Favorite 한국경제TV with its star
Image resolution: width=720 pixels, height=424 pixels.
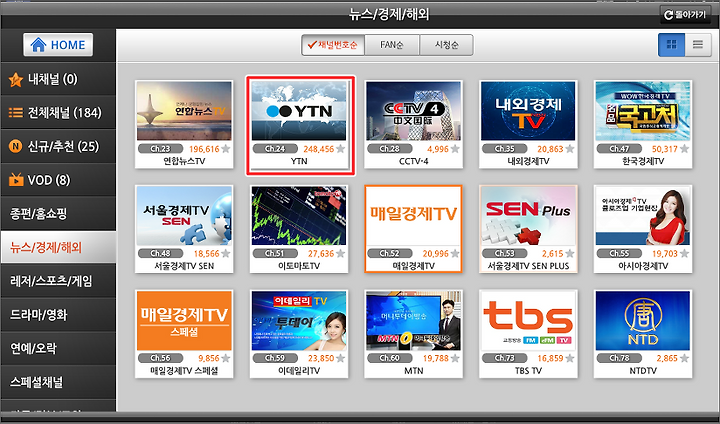[x=684, y=149]
